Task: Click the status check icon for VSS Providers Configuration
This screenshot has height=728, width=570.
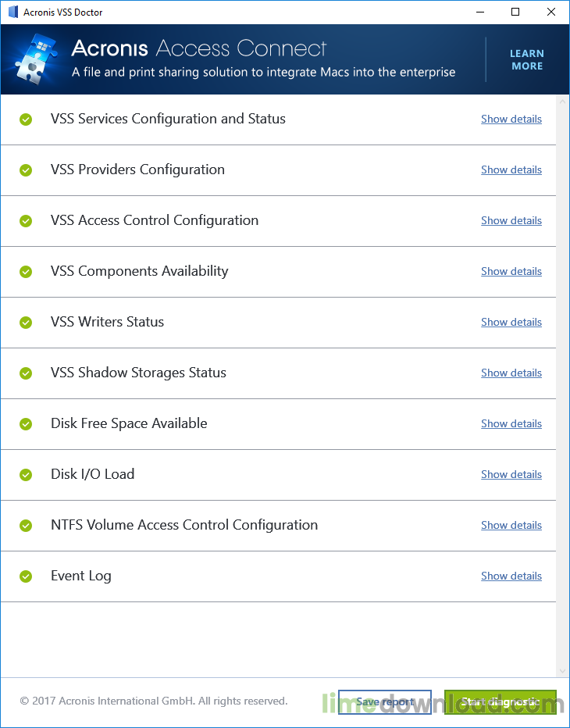Action: point(26,170)
